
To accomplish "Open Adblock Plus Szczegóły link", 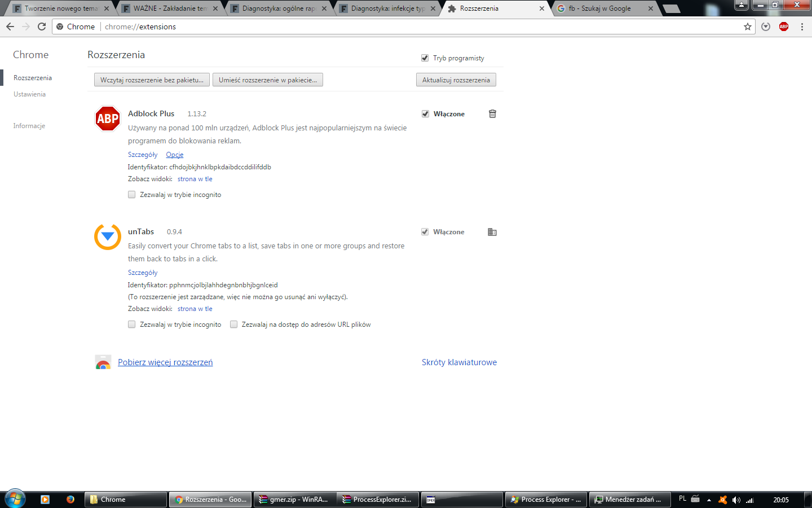I will click(x=143, y=155).
